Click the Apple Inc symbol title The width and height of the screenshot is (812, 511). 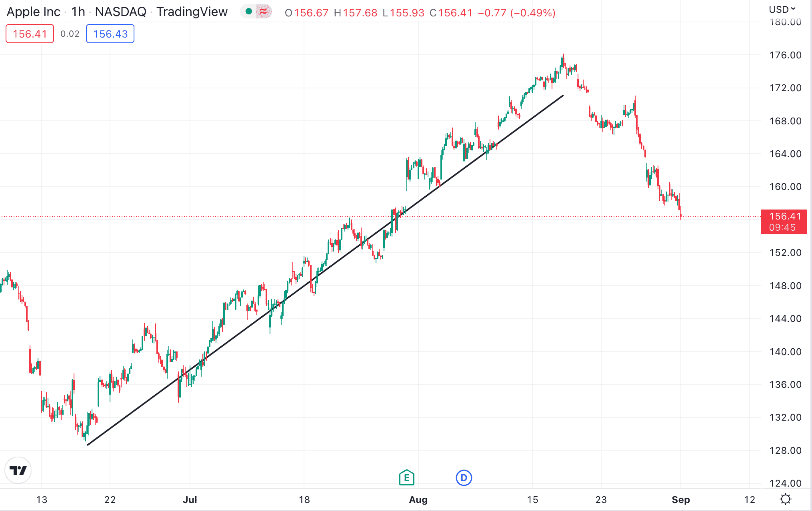pos(34,12)
